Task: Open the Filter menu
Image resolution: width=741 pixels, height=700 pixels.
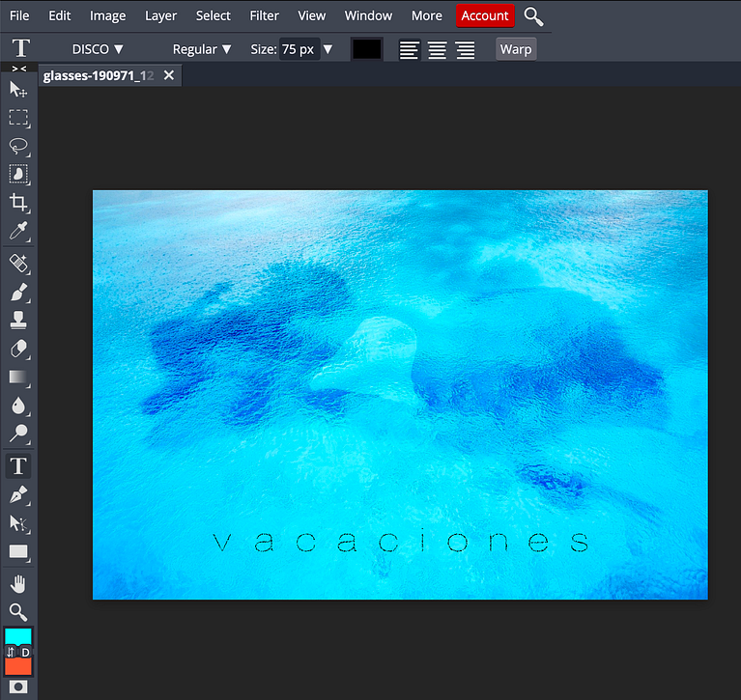Action: (264, 15)
